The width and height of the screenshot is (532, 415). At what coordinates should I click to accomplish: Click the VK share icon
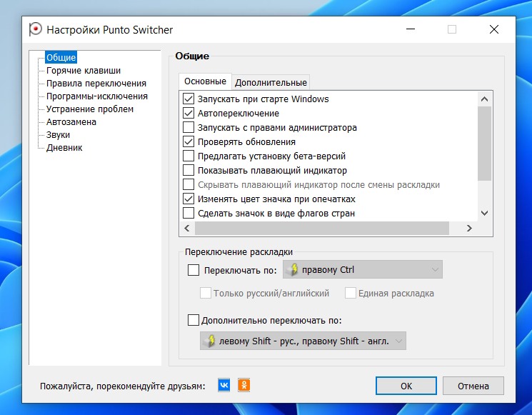tap(224, 385)
